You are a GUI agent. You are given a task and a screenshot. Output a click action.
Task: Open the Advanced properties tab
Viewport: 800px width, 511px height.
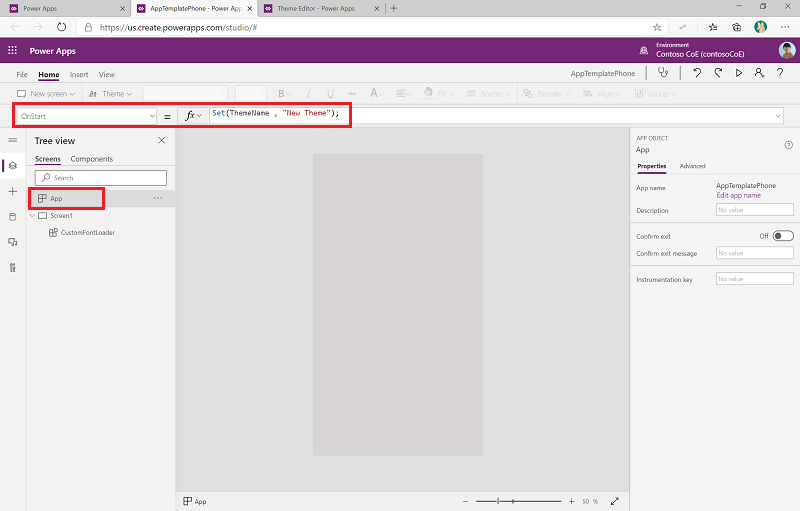692,166
